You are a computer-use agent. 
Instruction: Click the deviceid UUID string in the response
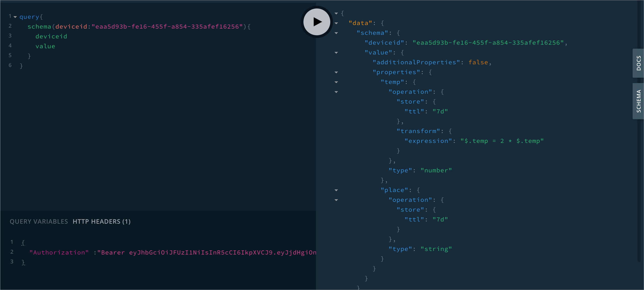tap(488, 43)
